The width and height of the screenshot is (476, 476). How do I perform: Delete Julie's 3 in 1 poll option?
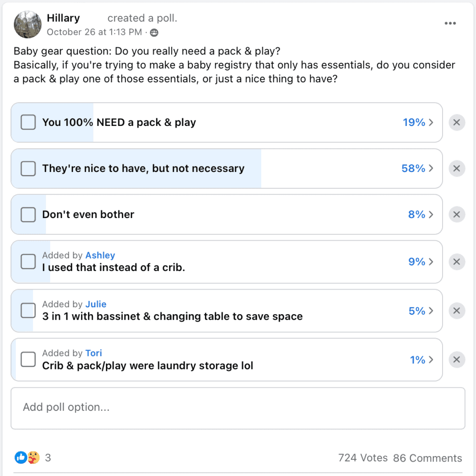456,311
